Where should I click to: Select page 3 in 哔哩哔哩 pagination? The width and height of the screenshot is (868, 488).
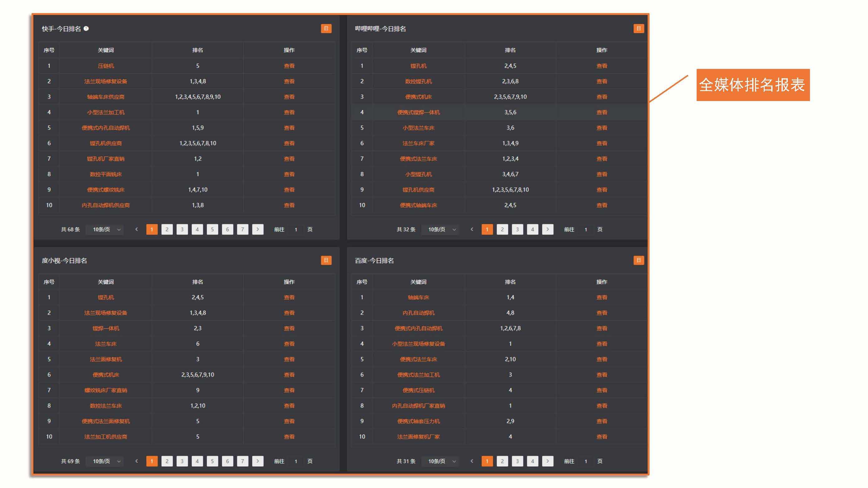517,229
